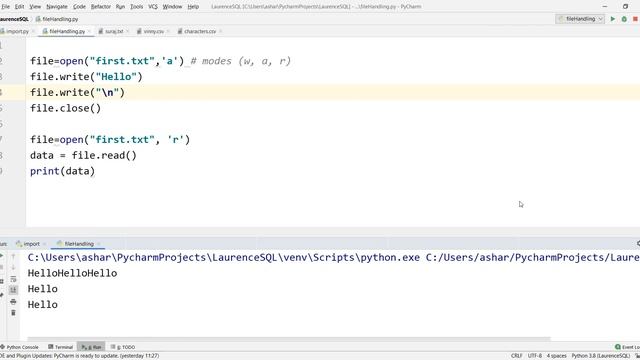The width and height of the screenshot is (640, 360).
Task: Switch to the characters.csv editor tab
Action: [x=200, y=31]
